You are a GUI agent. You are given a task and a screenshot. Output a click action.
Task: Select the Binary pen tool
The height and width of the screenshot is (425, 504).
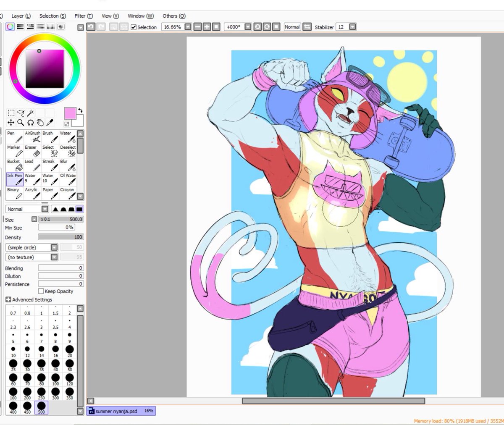(x=15, y=193)
